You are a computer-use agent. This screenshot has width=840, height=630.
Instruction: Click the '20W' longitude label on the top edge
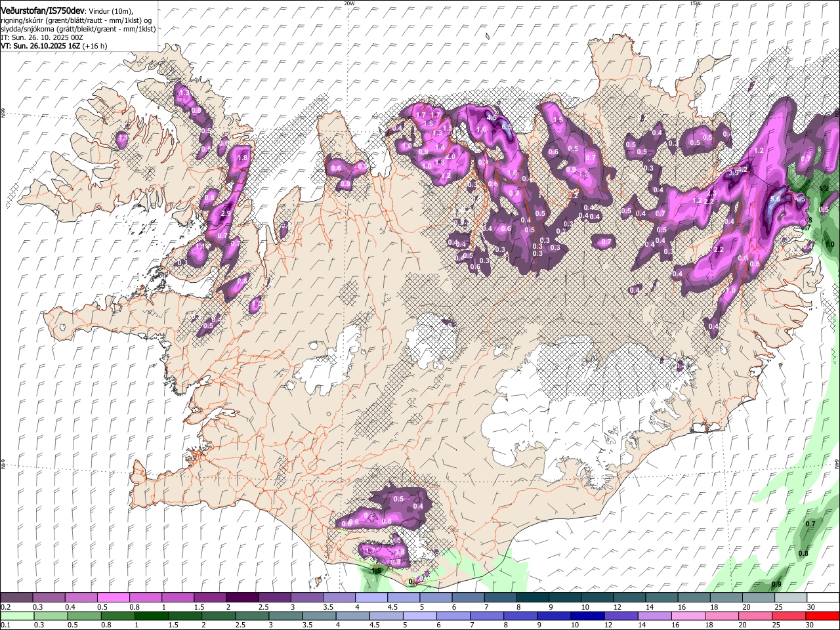coord(349,3)
